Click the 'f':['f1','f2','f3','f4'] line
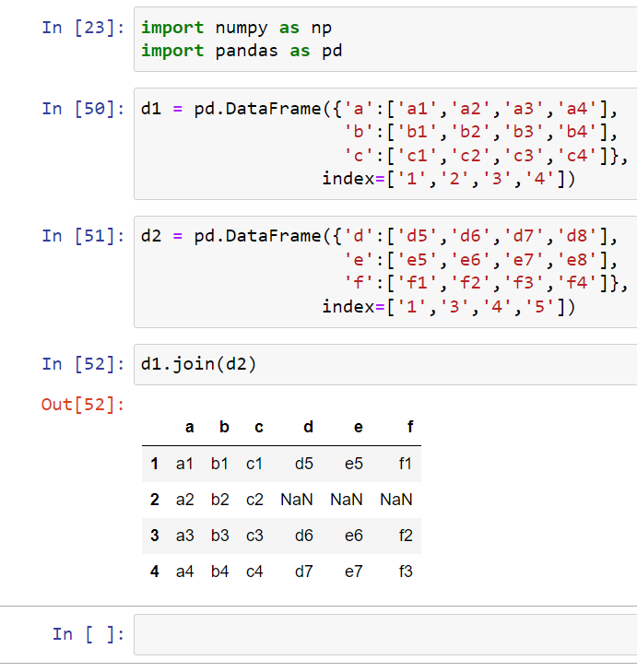 (486, 283)
